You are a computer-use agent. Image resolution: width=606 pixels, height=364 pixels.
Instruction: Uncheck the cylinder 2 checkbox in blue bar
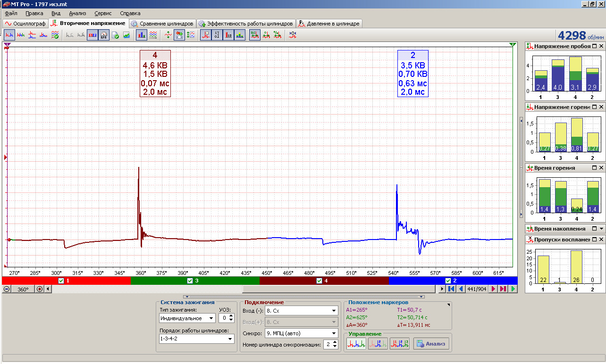tap(447, 281)
